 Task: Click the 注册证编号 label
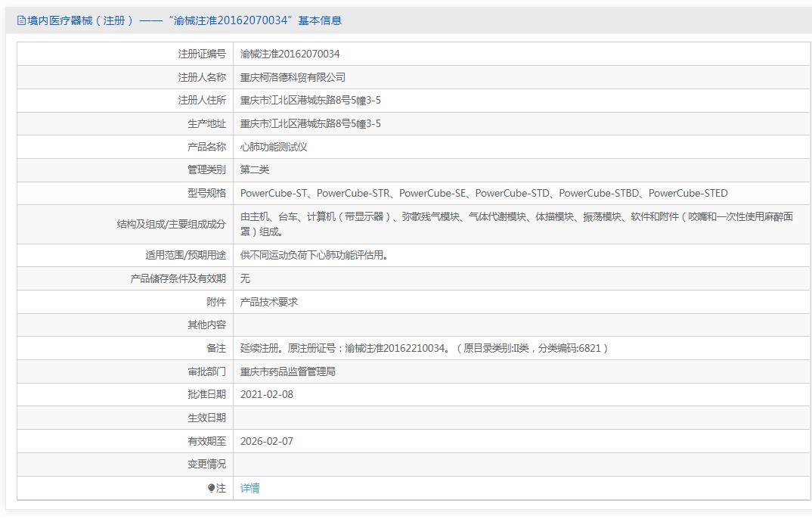coord(202,54)
